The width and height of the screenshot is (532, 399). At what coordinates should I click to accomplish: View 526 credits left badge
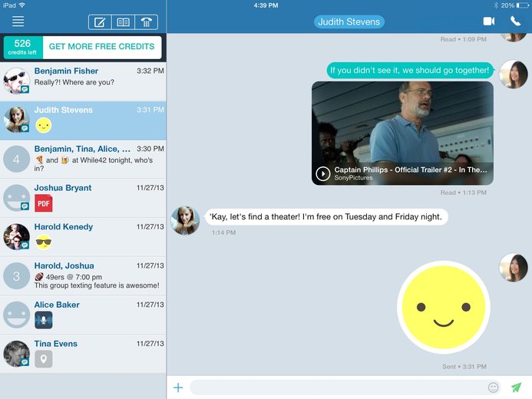[x=23, y=47]
